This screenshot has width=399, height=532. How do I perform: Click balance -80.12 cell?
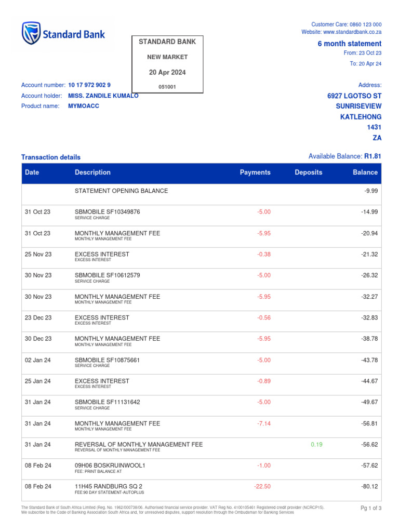(369, 487)
